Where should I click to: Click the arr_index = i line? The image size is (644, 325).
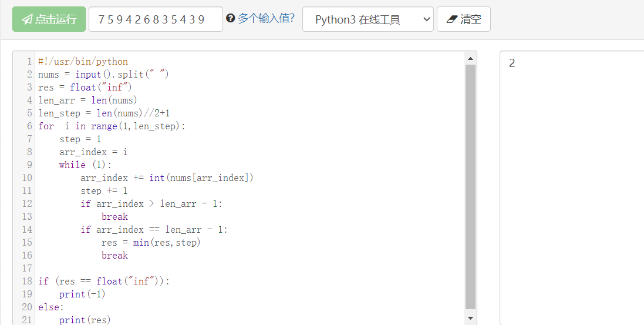pos(93,152)
